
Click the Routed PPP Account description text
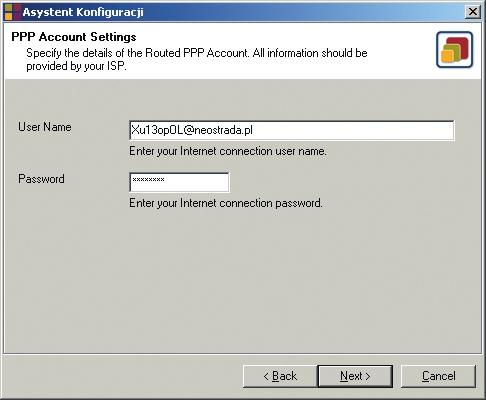coord(197,53)
